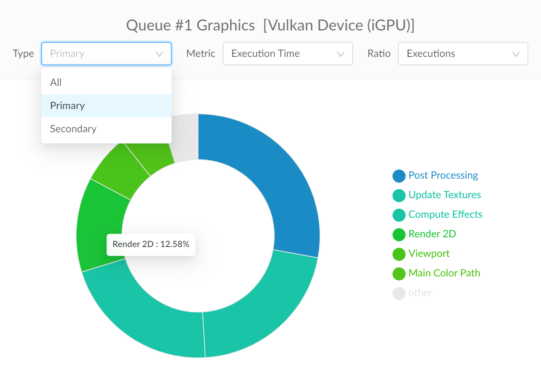The height and width of the screenshot is (392, 541).
Task: Select the All option in Type list
Action: pos(106,83)
